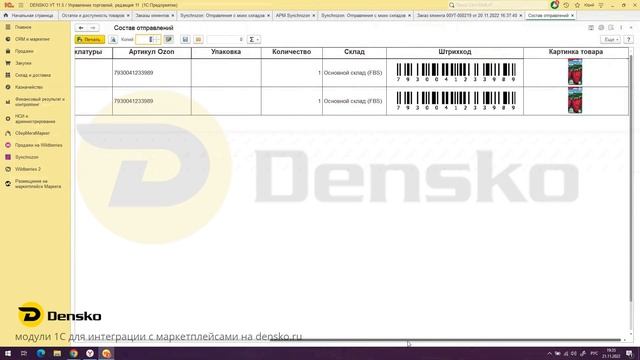The width and height of the screenshot is (640, 360).
Task: Click first row Основной склад (FBS) cell
Action: tap(354, 73)
